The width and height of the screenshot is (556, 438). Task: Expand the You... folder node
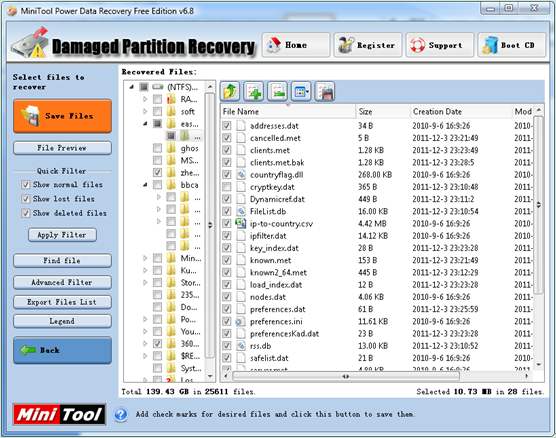[x=145, y=331]
